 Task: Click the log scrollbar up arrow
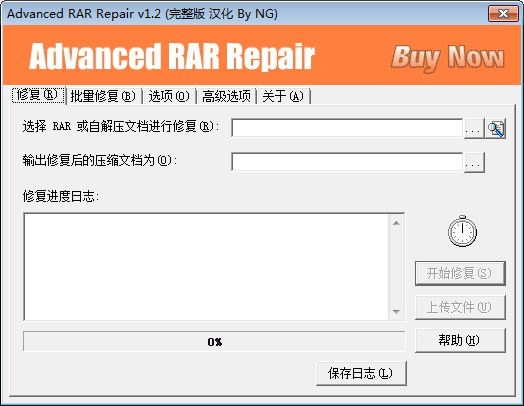(x=396, y=223)
